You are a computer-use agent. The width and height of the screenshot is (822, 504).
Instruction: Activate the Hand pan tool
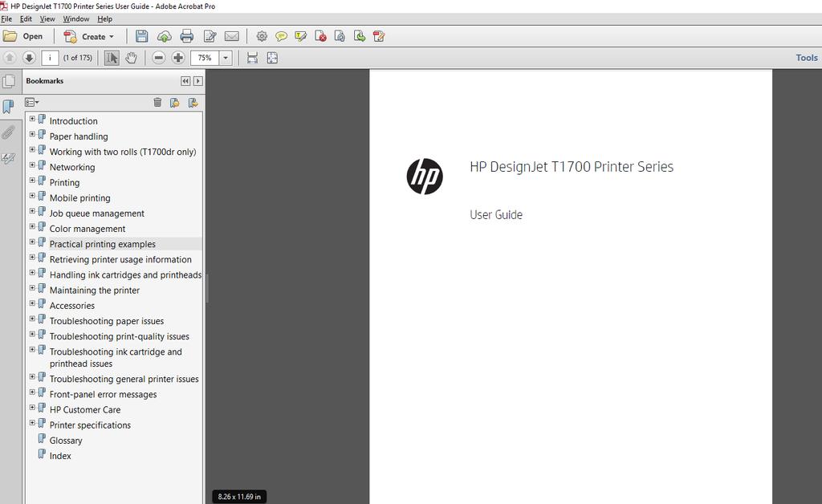coord(131,58)
